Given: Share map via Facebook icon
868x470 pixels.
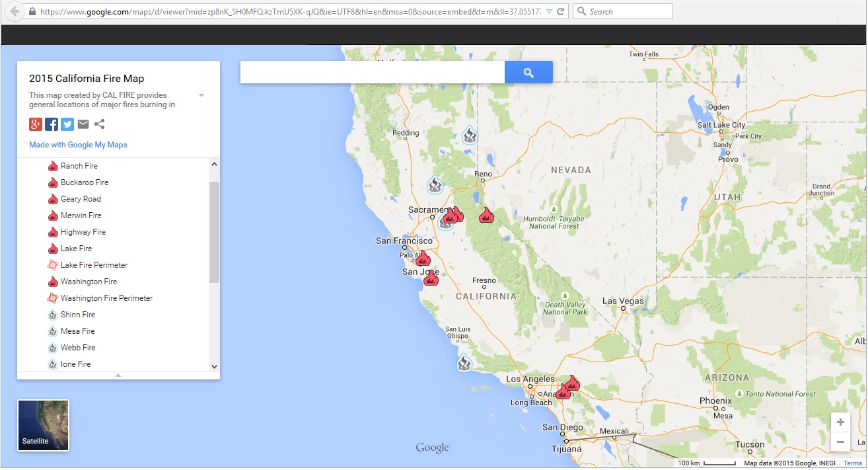Looking at the screenshot, I should [52, 124].
